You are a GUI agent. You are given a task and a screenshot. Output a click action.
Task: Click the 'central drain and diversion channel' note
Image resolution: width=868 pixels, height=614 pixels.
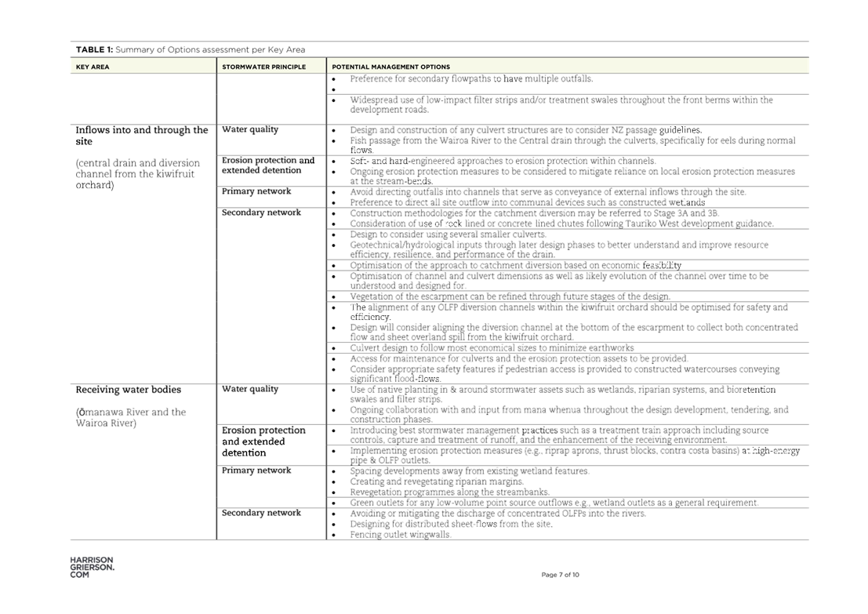pos(138,174)
